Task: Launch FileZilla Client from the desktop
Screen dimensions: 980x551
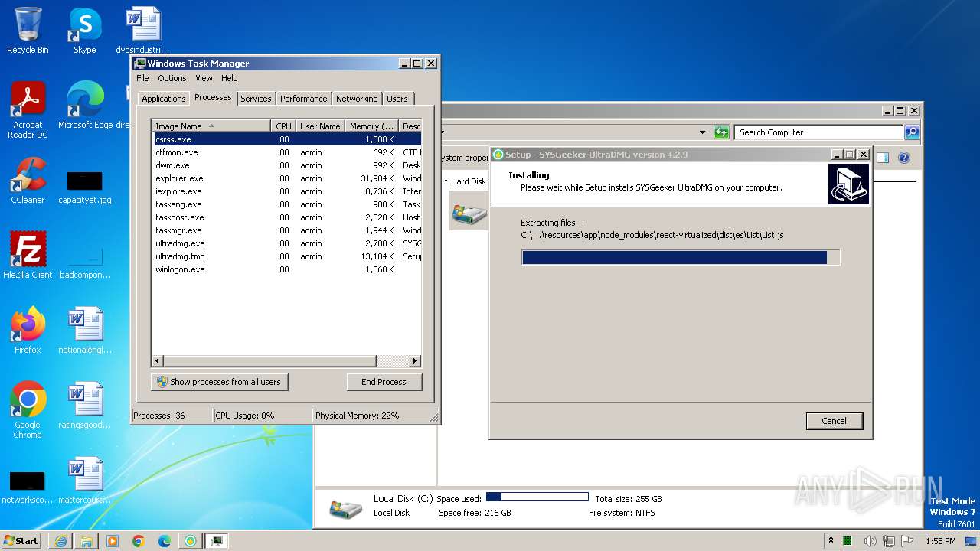Action: click(28, 255)
